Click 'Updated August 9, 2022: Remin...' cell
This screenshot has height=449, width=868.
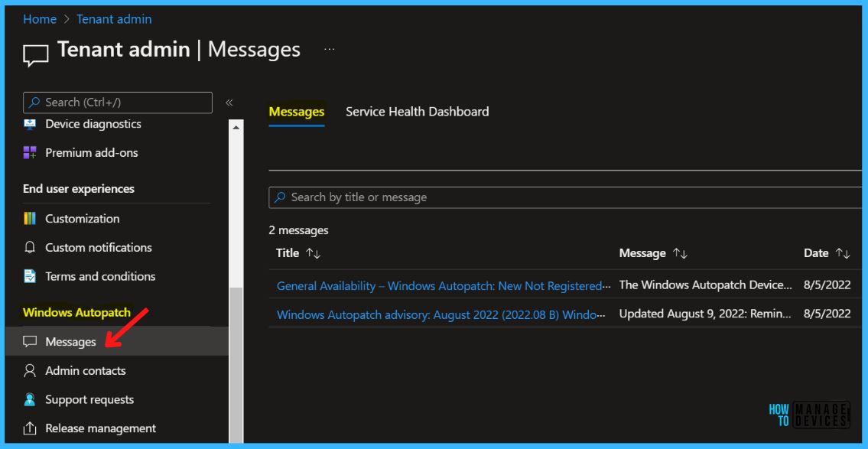705,314
